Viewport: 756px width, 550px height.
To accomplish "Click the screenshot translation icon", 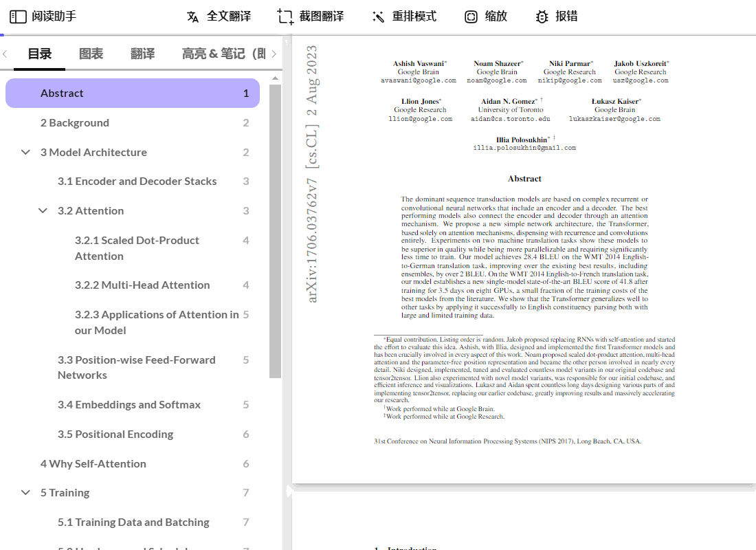I will 285,16.
